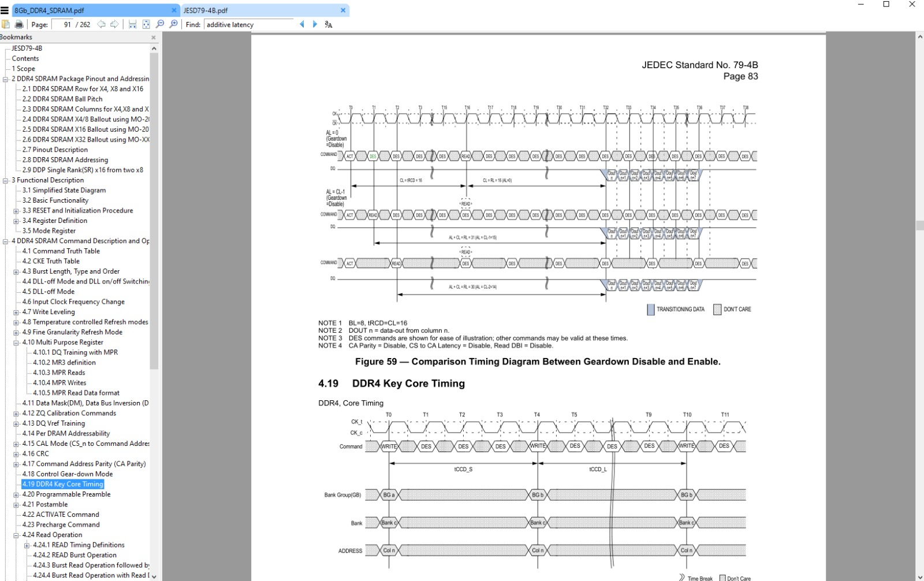924x581 pixels.
Task: Collapse '4 DDR4 SDRAM Command Description' section
Action: tap(6, 241)
